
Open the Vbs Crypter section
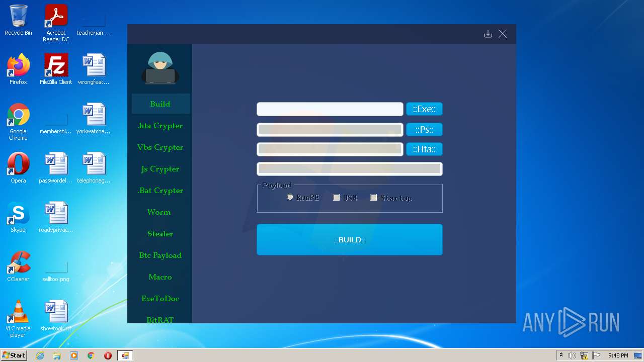pyautogui.click(x=160, y=147)
